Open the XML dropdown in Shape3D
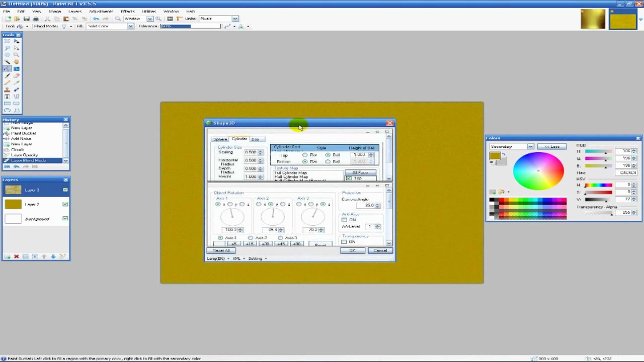 (x=238, y=258)
